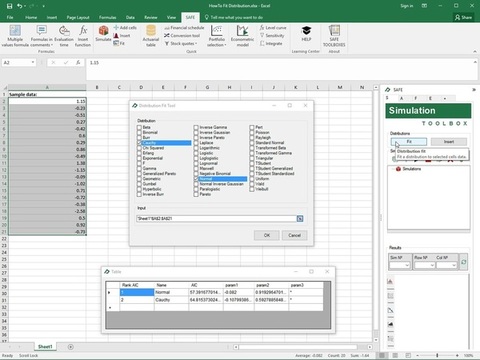Switch to the Home tab

pyautogui.click(x=31, y=17)
